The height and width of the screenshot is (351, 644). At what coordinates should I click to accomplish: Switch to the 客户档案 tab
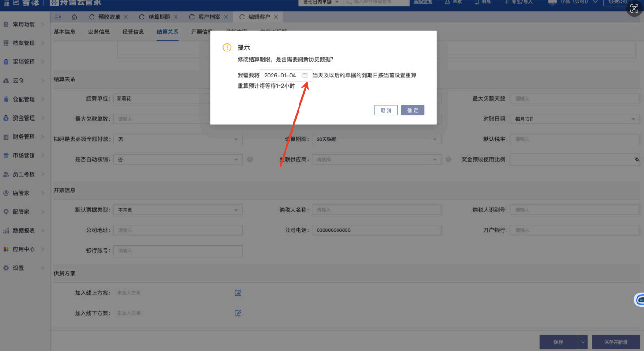209,17
